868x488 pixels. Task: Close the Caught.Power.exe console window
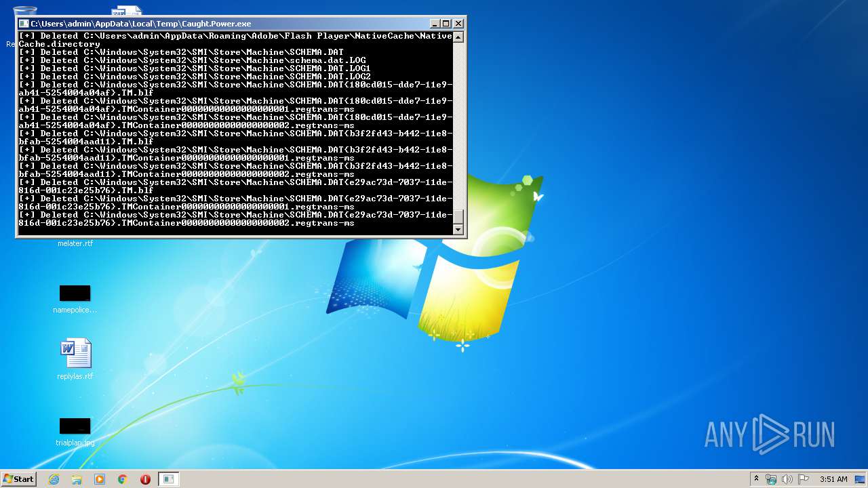pos(458,23)
